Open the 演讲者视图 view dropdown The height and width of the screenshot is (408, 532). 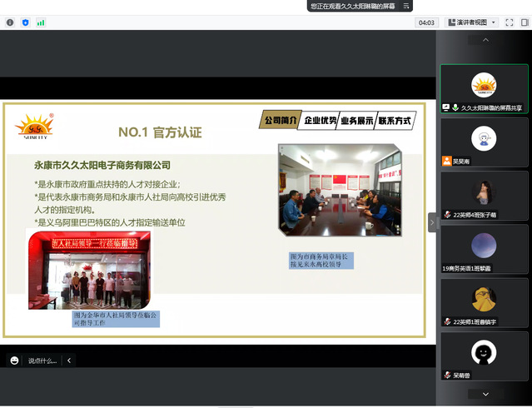click(471, 22)
